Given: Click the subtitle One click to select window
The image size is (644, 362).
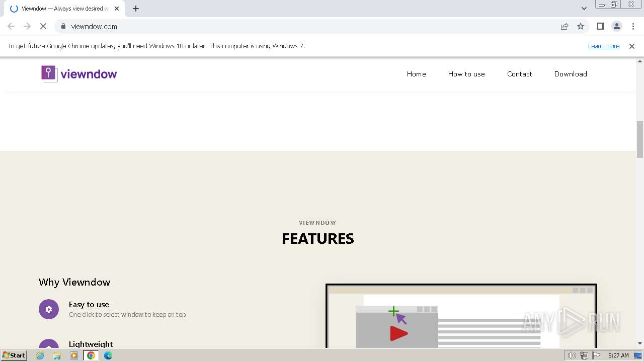Looking at the screenshot, I should tap(127, 315).
